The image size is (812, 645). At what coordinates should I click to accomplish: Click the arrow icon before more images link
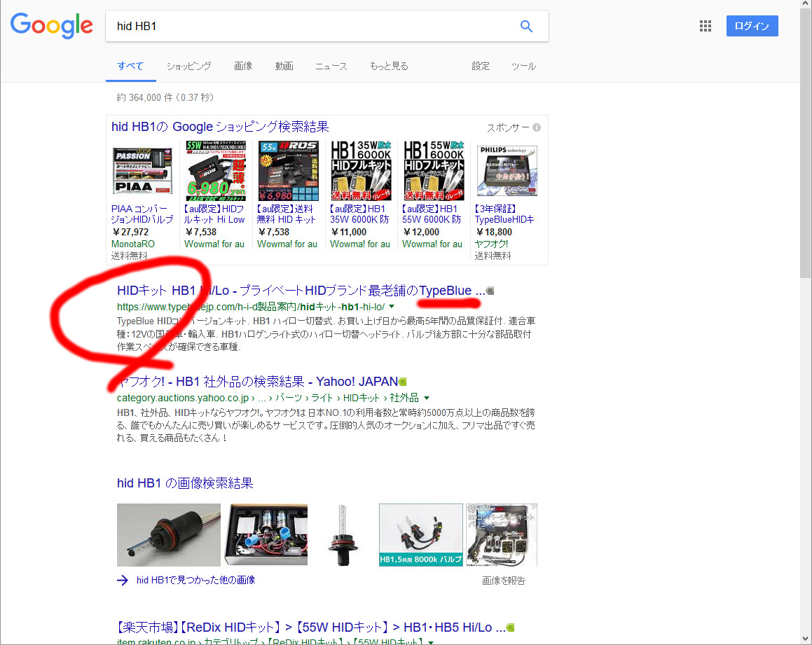click(123, 581)
